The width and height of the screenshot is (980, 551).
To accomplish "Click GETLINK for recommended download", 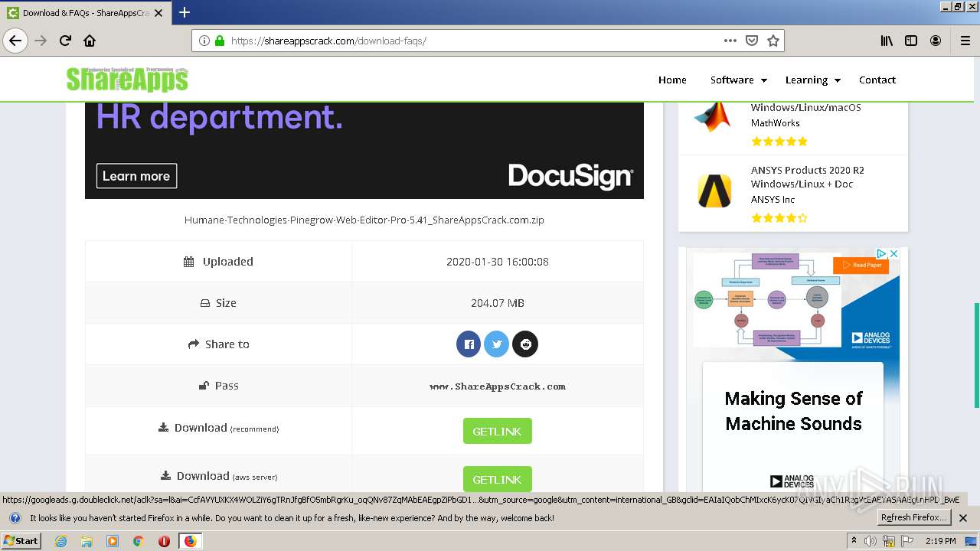I will tap(497, 431).
